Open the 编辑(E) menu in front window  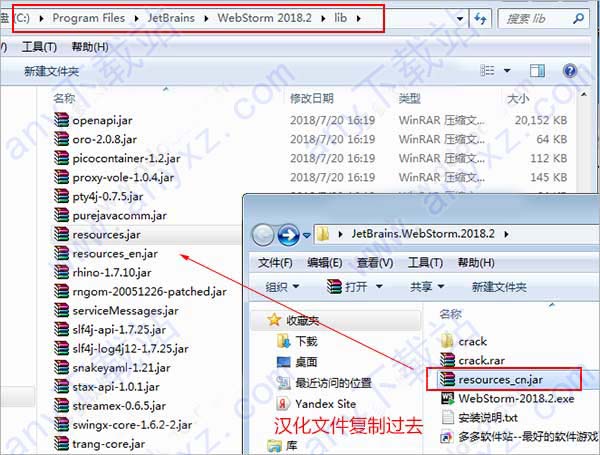coord(324,263)
